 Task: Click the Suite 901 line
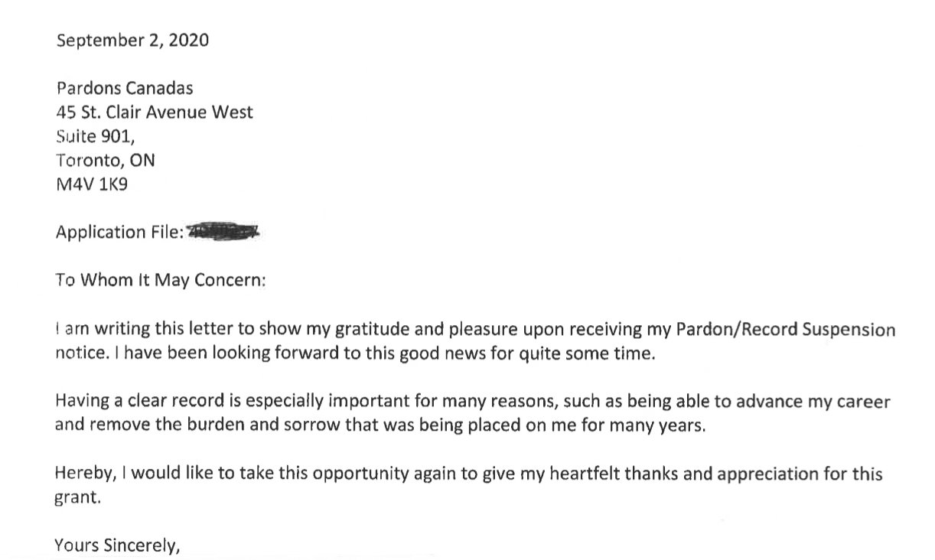point(99,137)
